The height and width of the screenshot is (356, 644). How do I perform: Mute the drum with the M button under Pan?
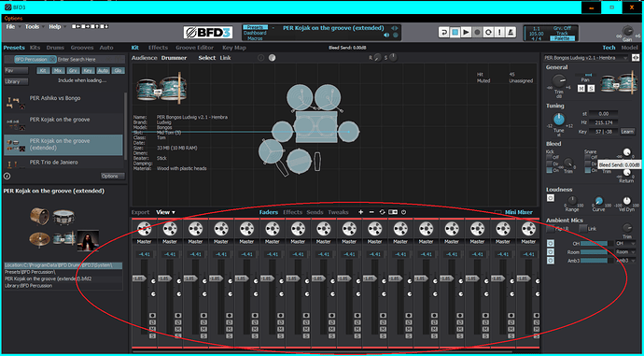point(581,89)
